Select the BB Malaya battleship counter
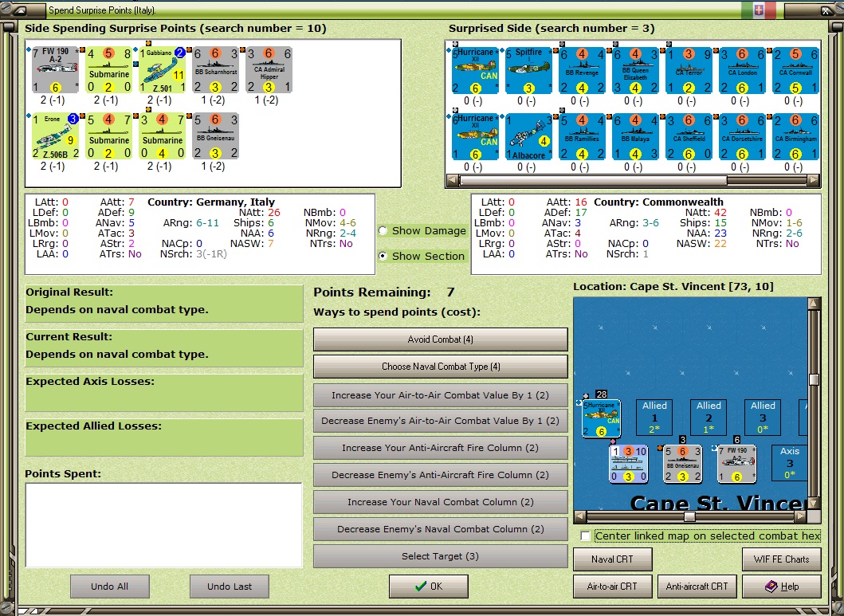The height and width of the screenshot is (616, 844). [x=635, y=136]
